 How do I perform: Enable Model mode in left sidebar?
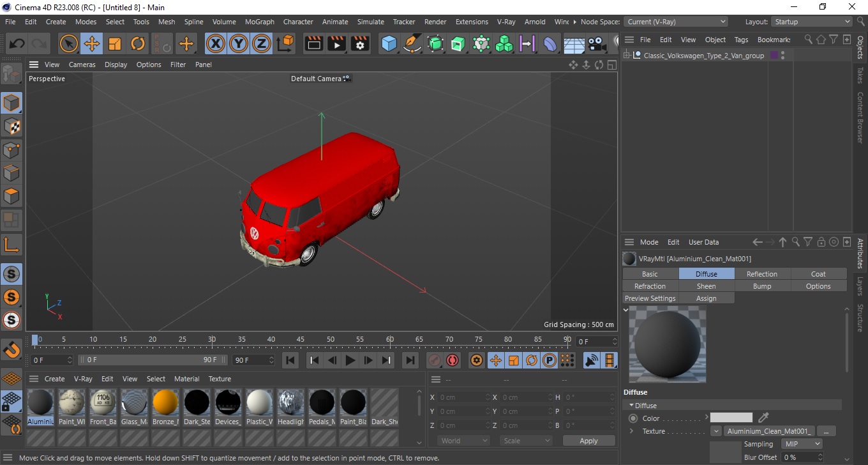[11, 102]
